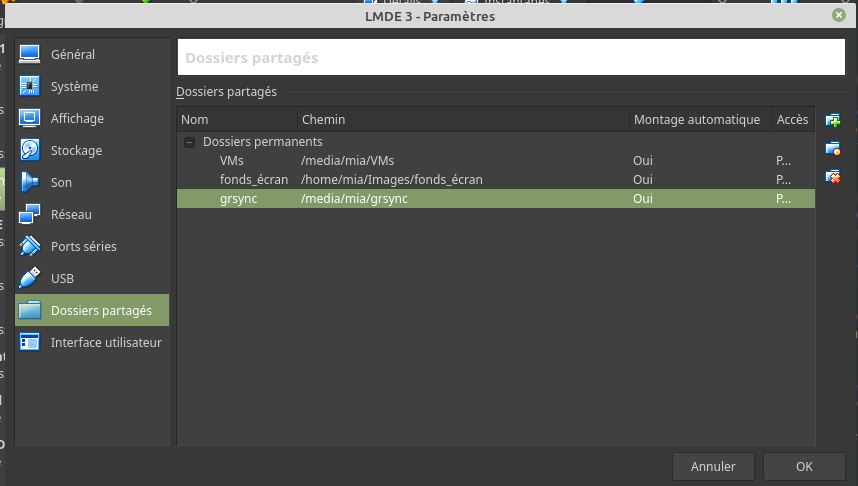The height and width of the screenshot is (486, 858).
Task: Show the Ports séries settings
Action: click(92, 246)
